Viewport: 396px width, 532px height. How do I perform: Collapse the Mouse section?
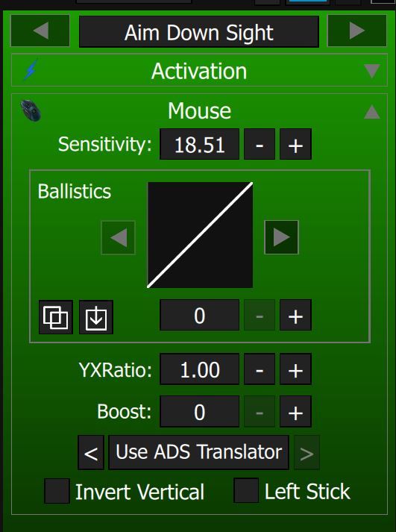[372, 112]
